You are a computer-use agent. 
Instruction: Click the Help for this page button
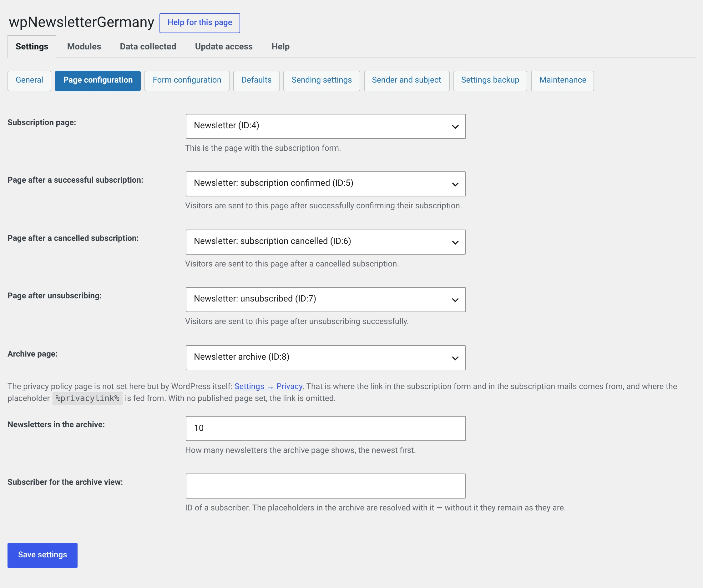tap(200, 23)
